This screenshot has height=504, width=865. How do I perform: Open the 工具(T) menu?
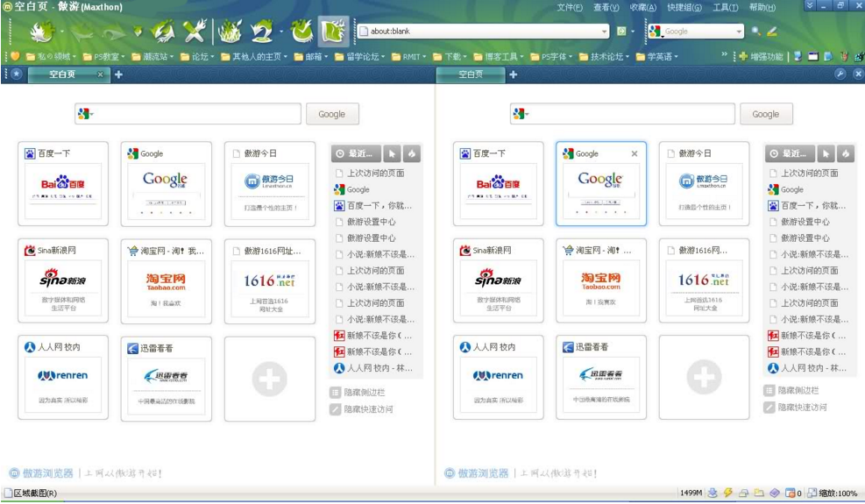click(725, 8)
